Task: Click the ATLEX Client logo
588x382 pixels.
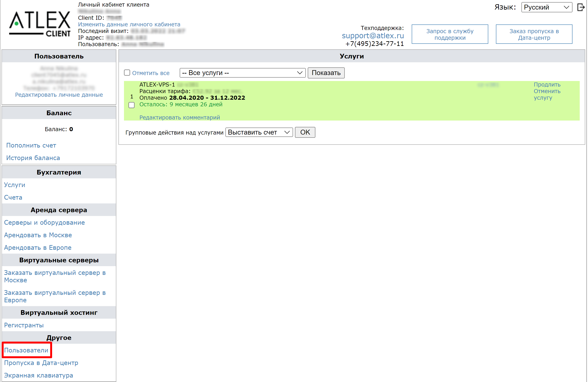Action: 40,24
